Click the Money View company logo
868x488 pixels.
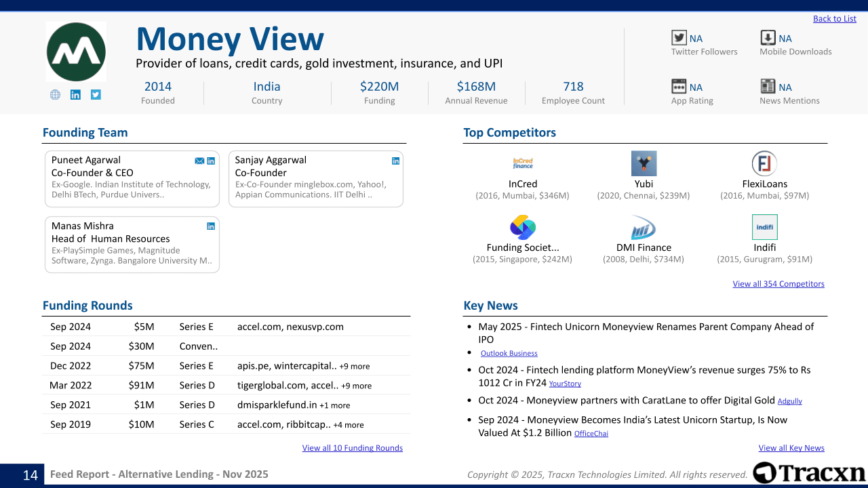[76, 52]
